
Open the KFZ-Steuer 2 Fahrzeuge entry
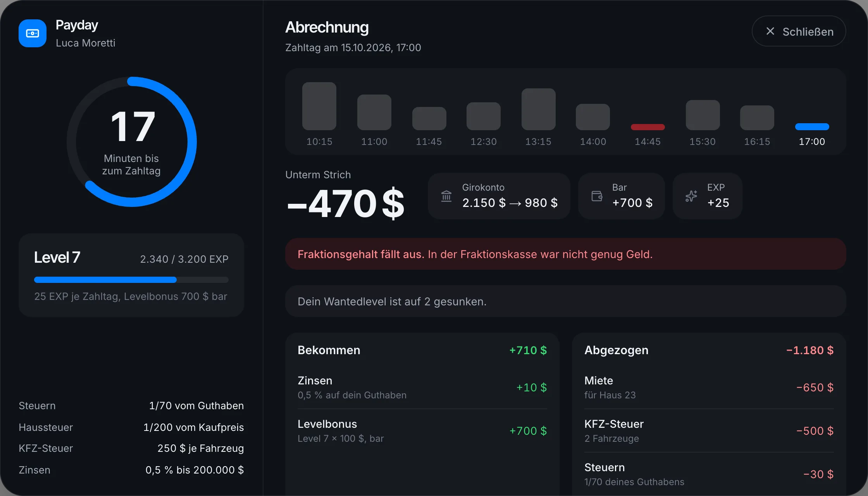709,431
